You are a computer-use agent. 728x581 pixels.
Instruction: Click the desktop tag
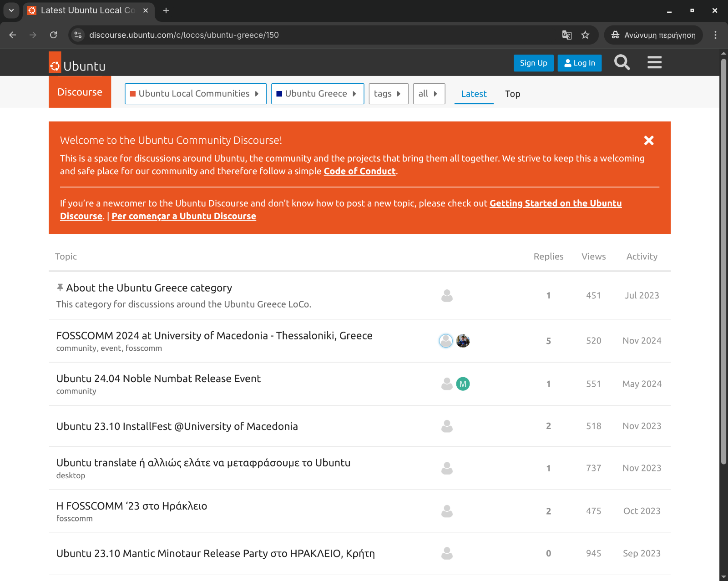click(x=71, y=475)
